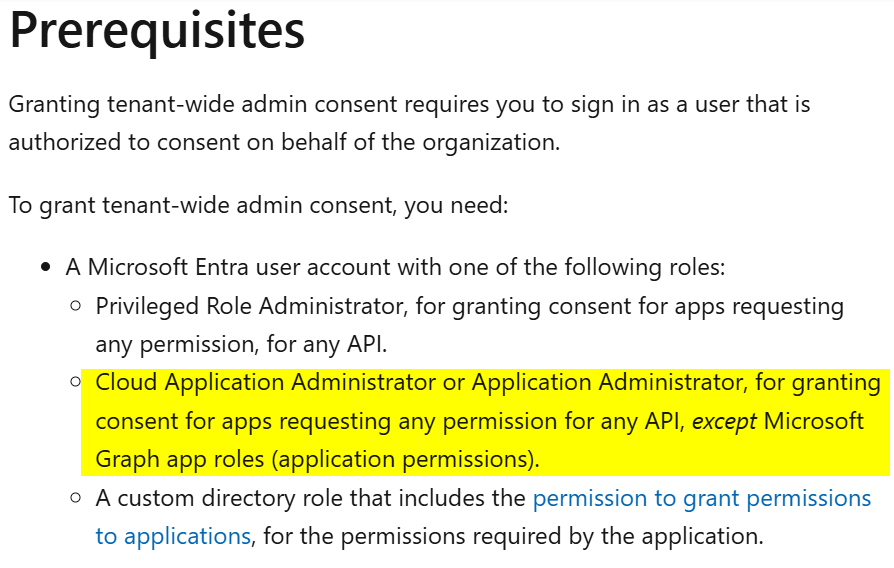Click the italic word 'except'

tap(724, 421)
